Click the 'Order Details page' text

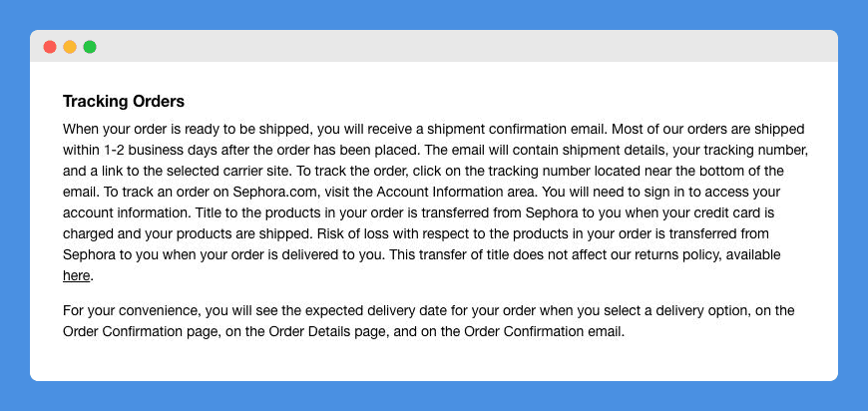coord(322,332)
